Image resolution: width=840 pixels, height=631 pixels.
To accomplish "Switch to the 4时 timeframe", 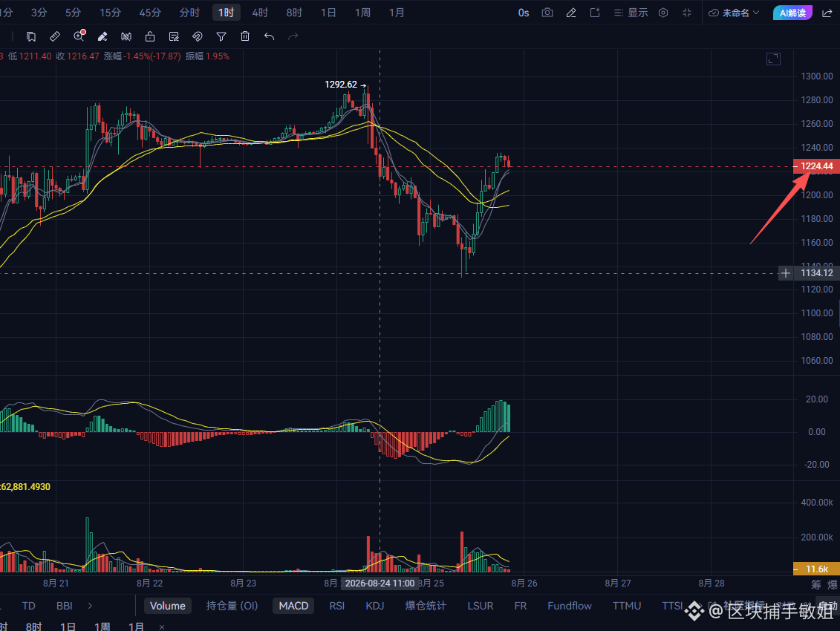I will (260, 13).
